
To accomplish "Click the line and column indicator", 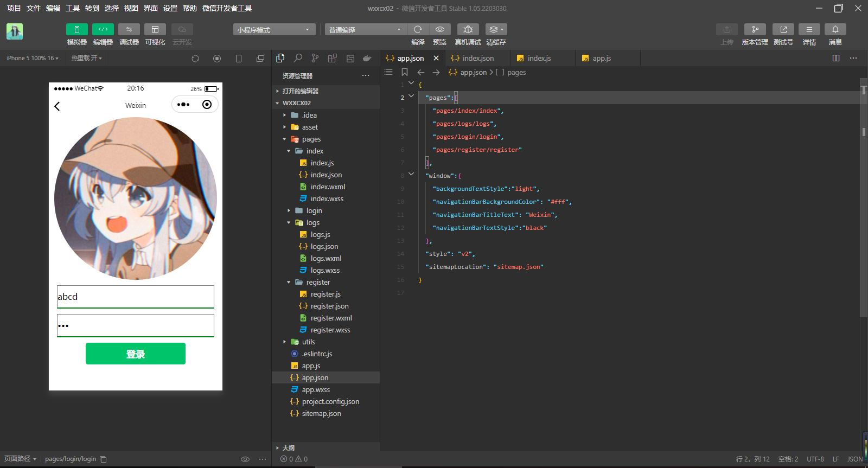I will (x=752, y=459).
